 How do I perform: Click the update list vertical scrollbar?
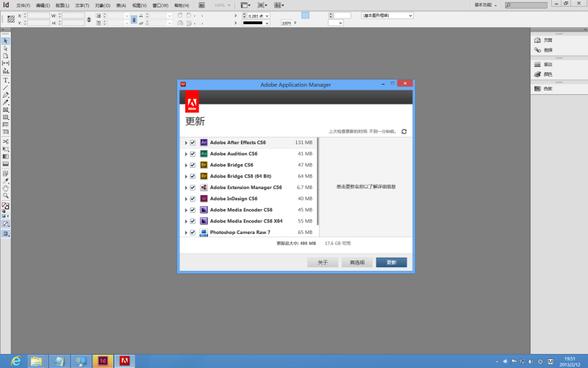tap(318, 181)
